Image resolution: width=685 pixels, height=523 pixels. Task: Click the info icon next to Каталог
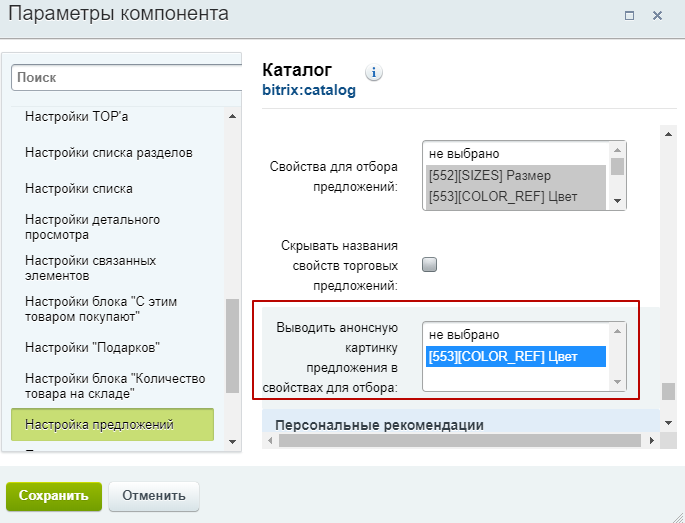(x=375, y=72)
